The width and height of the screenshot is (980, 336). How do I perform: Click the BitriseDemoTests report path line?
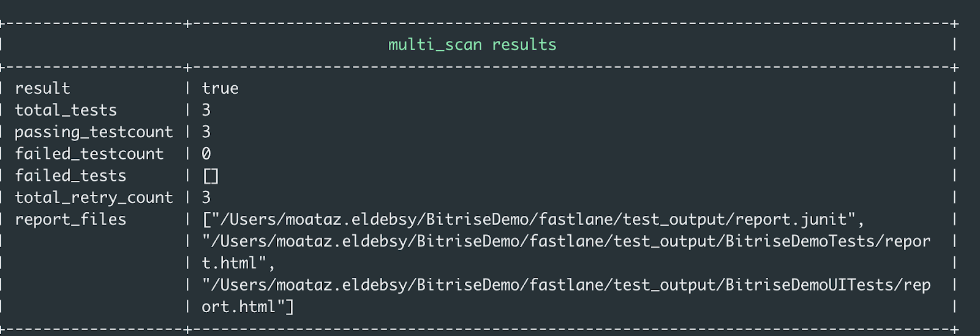(x=566, y=242)
